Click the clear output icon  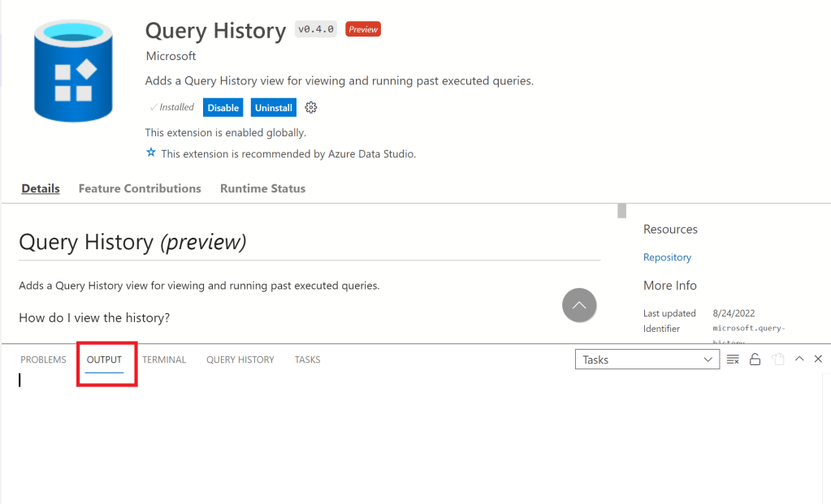(x=733, y=360)
